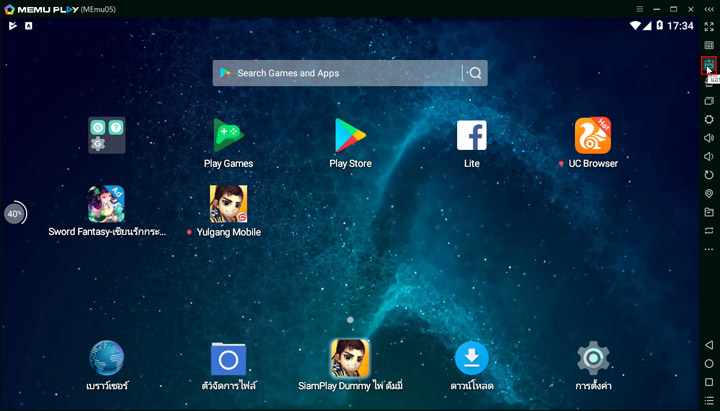The height and width of the screenshot is (411, 720).
Task: Click the operation sync arrows icon
Action: click(709, 231)
